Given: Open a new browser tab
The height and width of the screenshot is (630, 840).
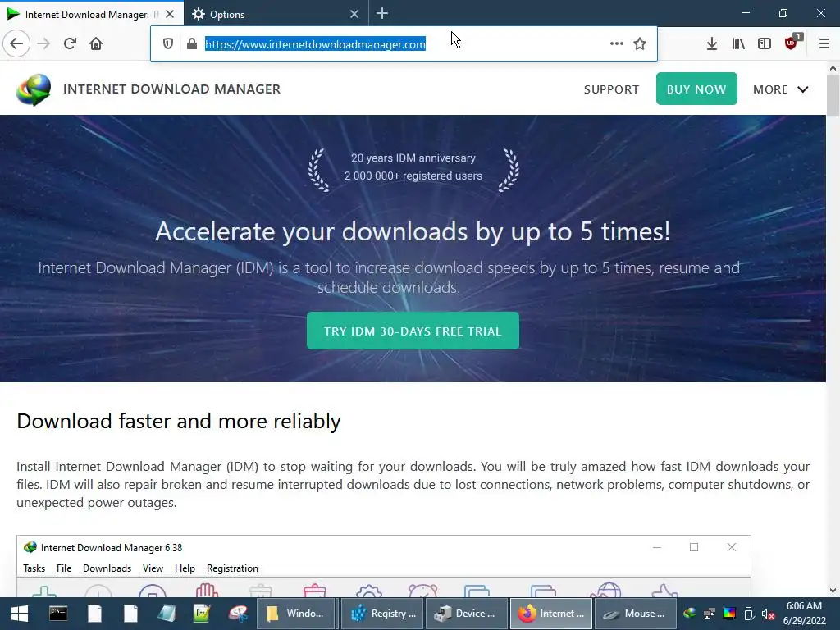Looking at the screenshot, I should 382,13.
